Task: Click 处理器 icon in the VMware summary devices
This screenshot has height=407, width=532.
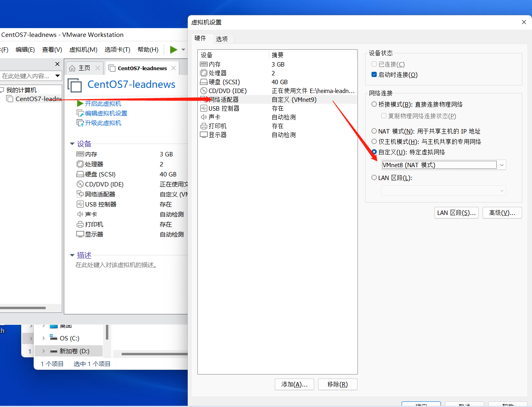Action: 80,164
